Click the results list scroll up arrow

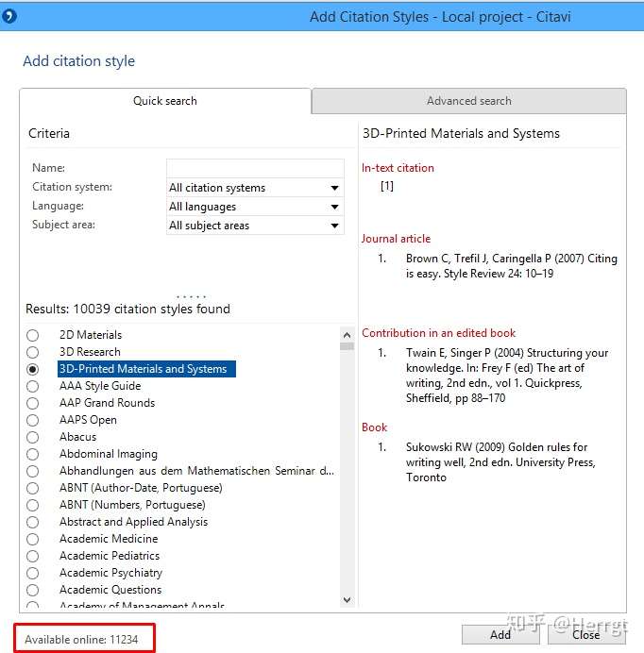347,335
